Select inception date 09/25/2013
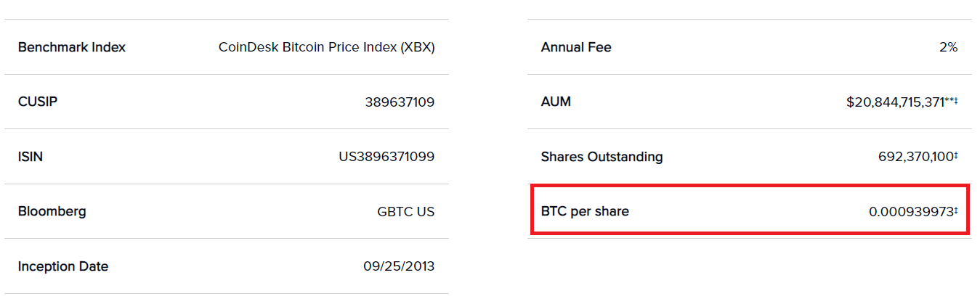The image size is (980, 299). coord(399,266)
